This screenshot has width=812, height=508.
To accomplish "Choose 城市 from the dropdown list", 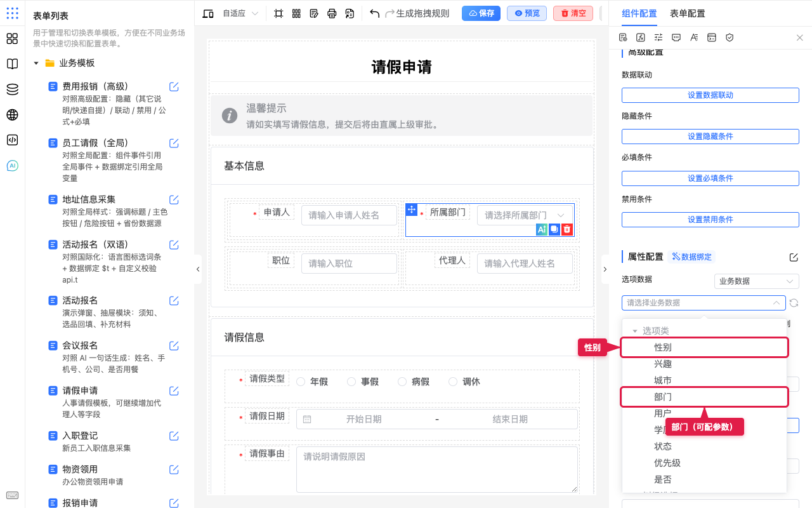I will (704, 380).
